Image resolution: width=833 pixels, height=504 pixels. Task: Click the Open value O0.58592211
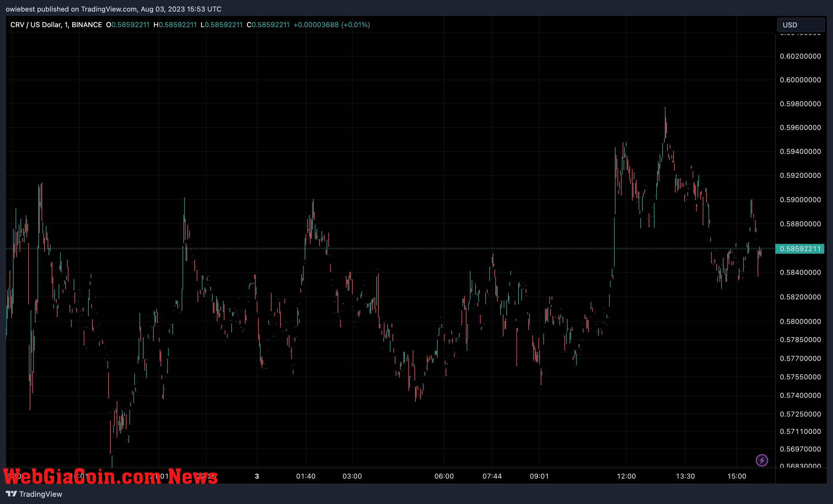128,25
